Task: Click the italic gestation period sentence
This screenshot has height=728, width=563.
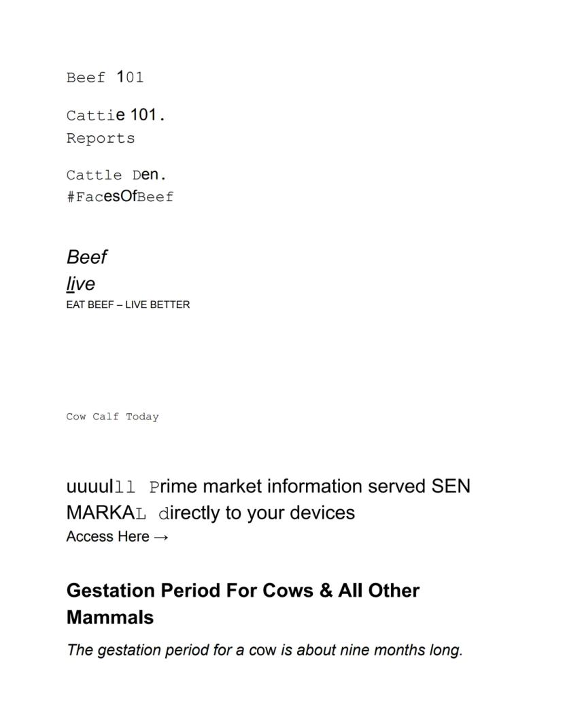Action: tap(265, 650)
